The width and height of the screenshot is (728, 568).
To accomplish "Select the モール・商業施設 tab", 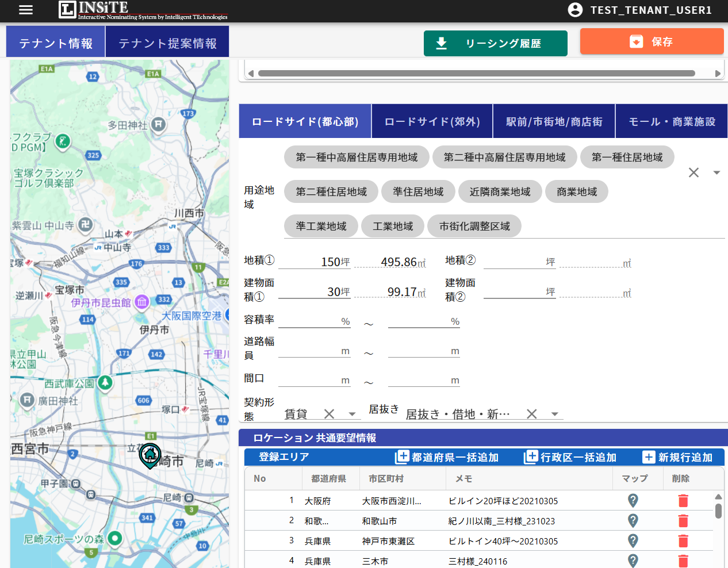I will (672, 122).
